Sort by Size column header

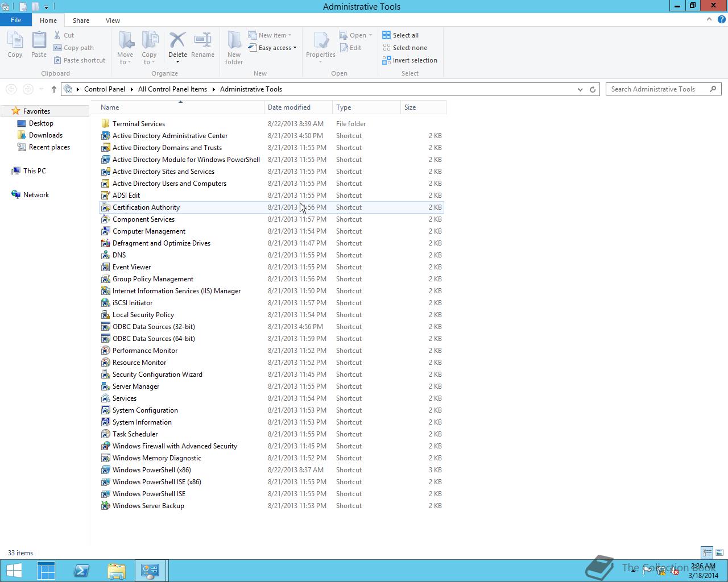423,107
